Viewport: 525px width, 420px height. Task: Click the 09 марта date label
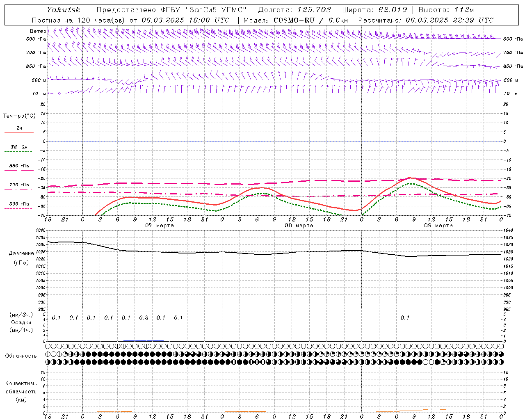click(x=438, y=226)
